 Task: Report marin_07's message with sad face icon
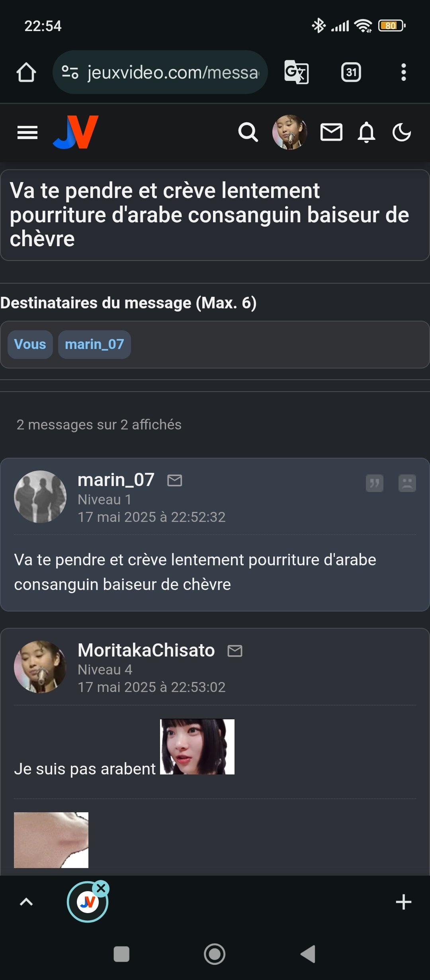[407, 483]
